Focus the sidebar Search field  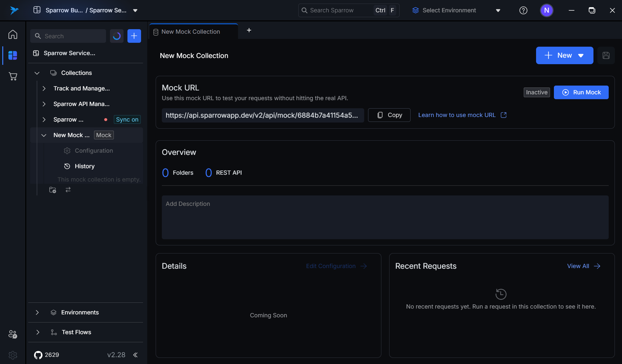pos(68,36)
